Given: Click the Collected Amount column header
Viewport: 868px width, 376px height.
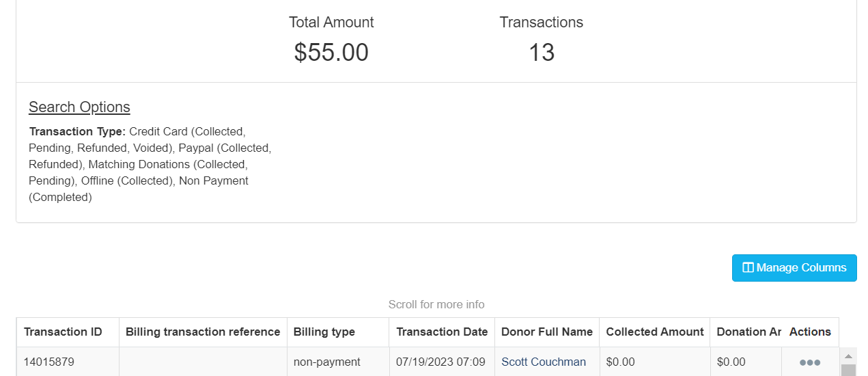Looking at the screenshot, I should click(x=655, y=332).
